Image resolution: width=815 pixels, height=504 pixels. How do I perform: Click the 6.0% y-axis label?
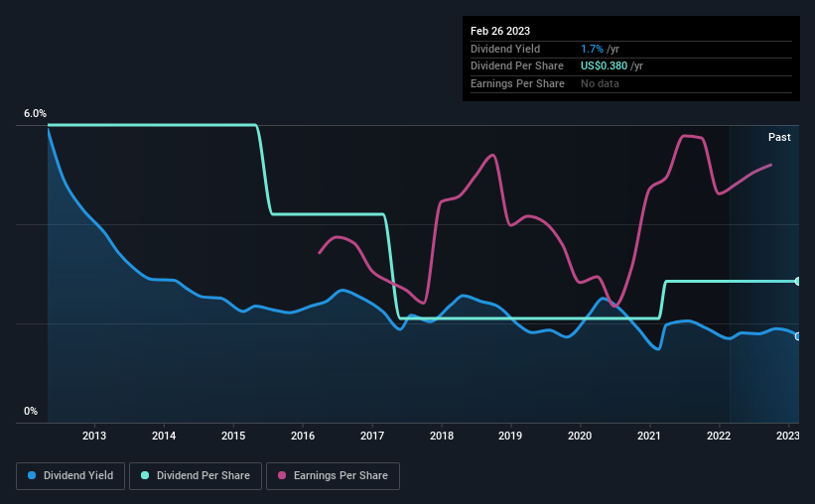[x=35, y=113]
